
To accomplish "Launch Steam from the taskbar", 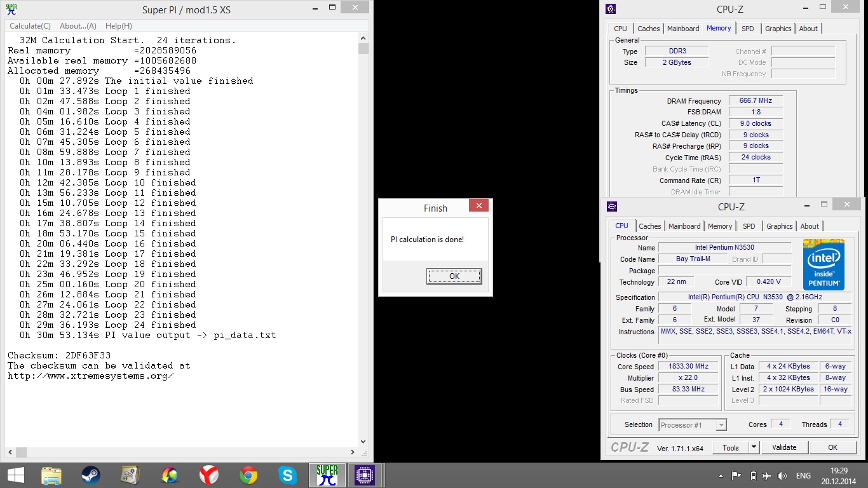I will (x=91, y=475).
